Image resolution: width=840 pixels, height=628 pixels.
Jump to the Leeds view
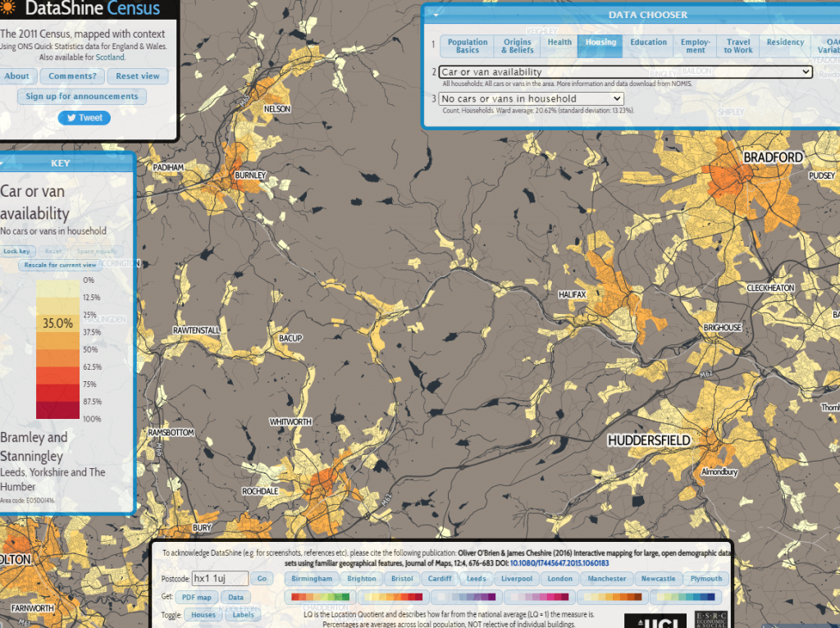[x=477, y=579]
